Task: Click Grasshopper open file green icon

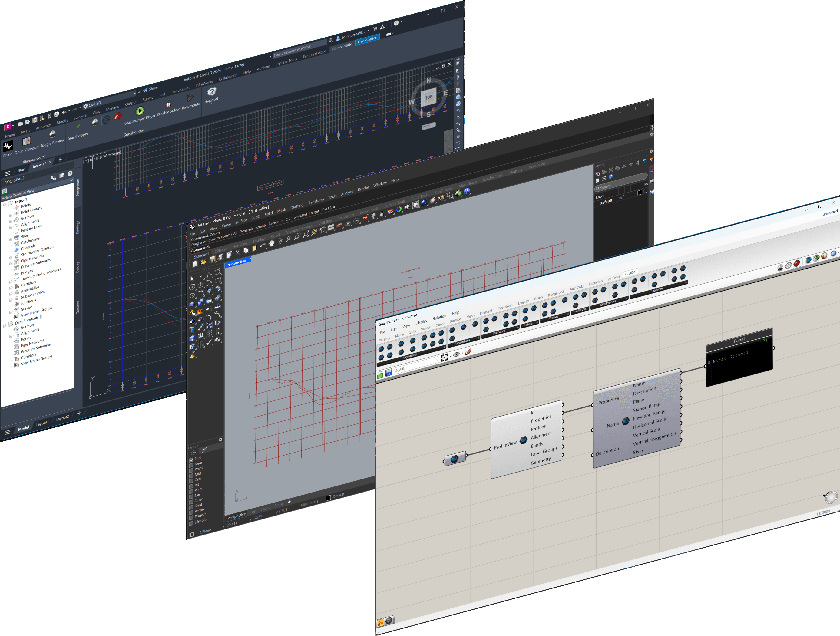Action: pyautogui.click(x=380, y=375)
